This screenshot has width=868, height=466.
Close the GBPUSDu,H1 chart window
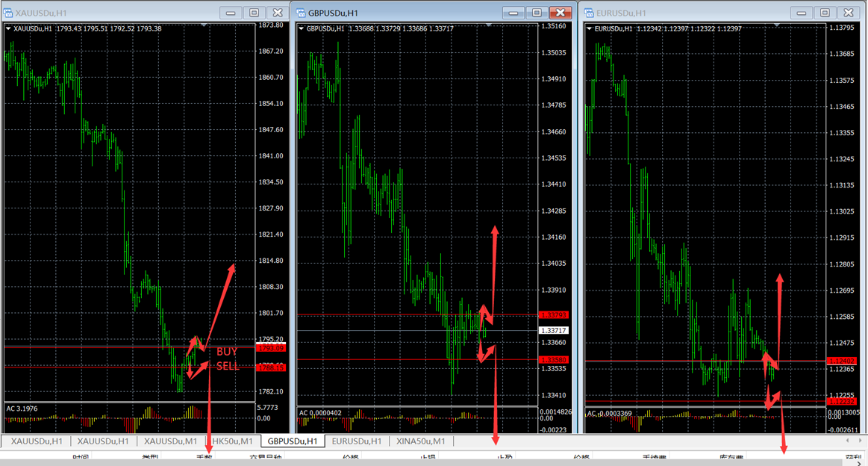click(560, 13)
